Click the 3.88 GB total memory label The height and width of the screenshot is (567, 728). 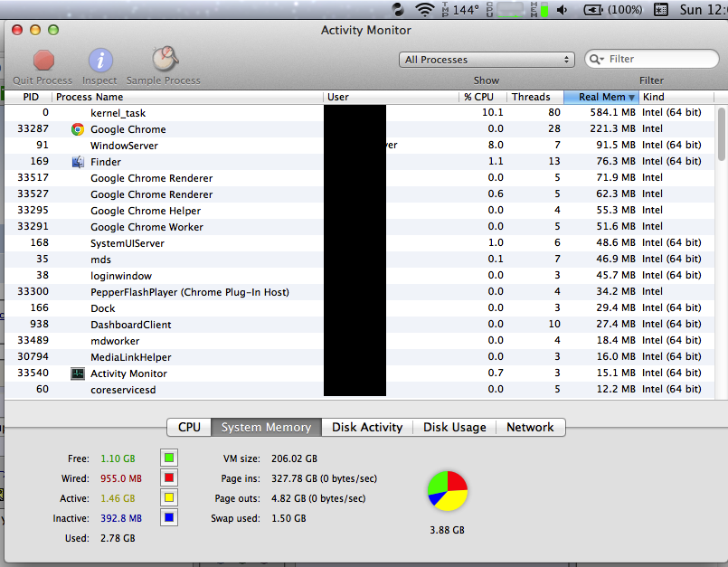tap(447, 530)
